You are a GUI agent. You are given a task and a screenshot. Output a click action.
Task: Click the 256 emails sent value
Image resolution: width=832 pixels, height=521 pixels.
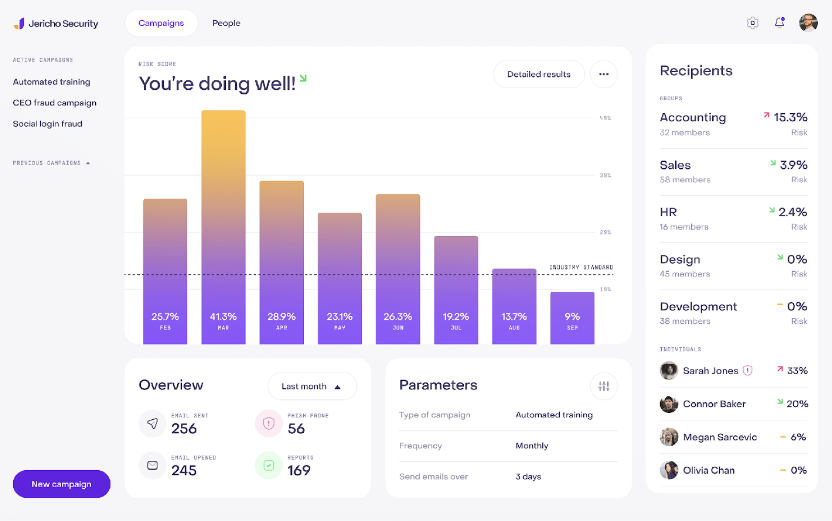coord(184,429)
